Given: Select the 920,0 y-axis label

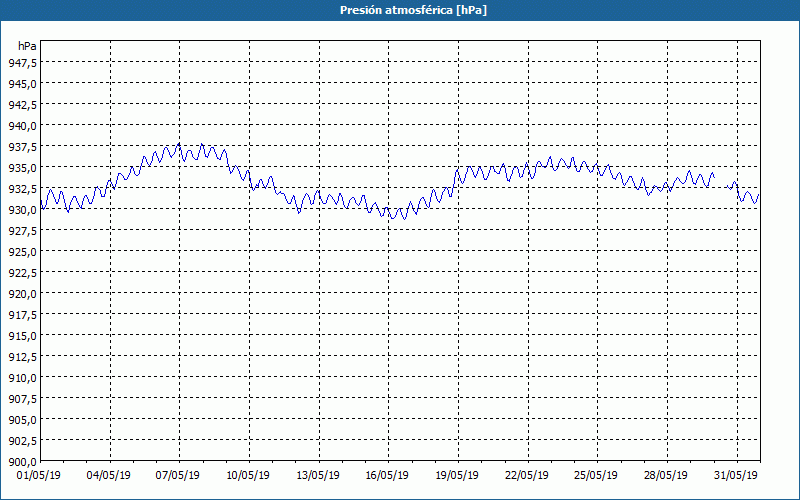Looking at the screenshot, I should tap(23, 293).
